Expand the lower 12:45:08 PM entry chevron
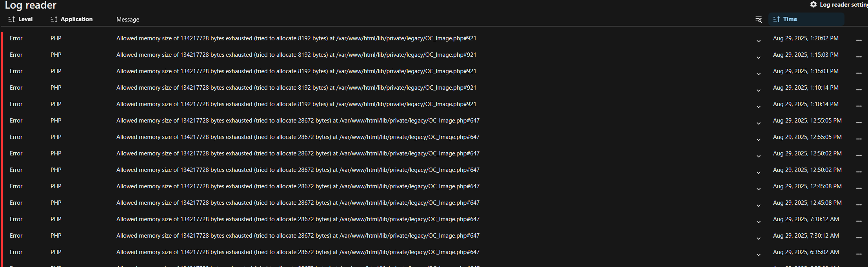 pos(759,205)
